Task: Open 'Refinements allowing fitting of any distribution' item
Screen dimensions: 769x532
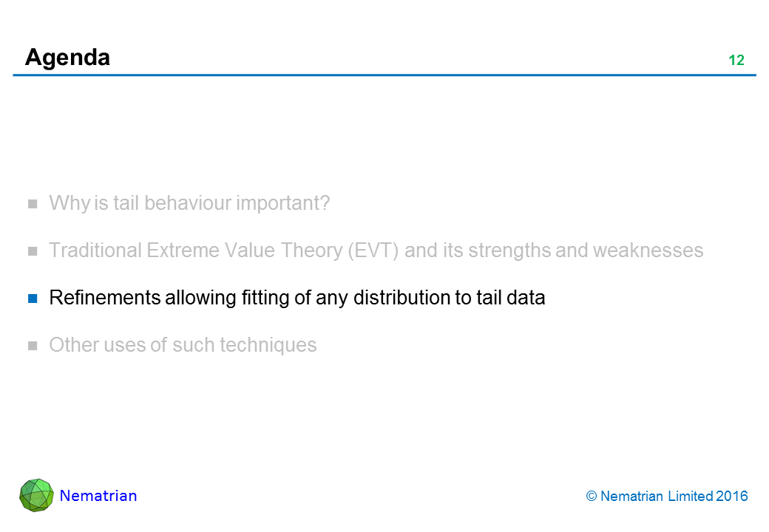Action: tap(297, 298)
